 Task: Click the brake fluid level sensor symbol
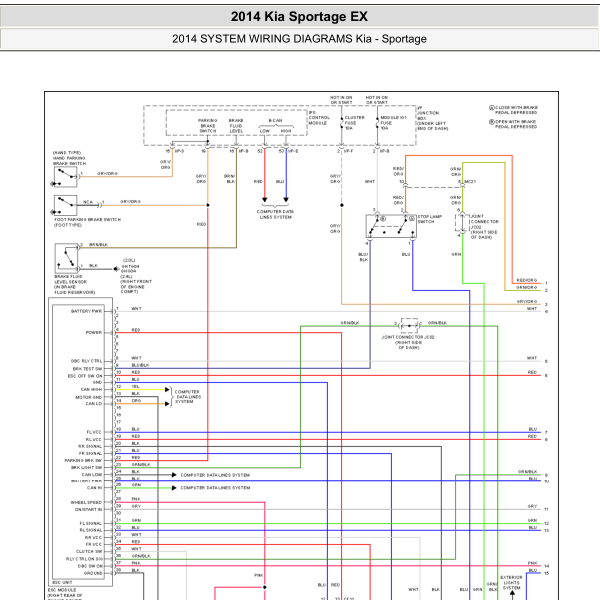pos(67,258)
